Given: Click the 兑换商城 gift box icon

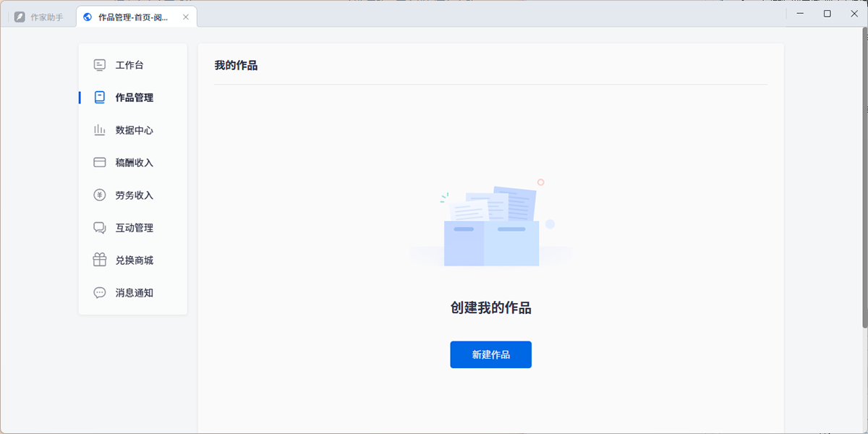Looking at the screenshot, I should pos(100,260).
